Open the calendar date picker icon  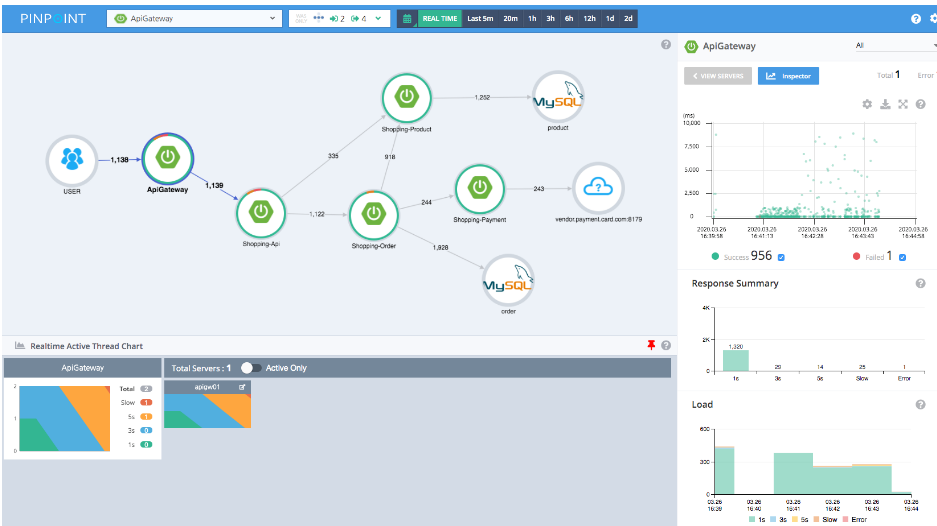point(407,19)
